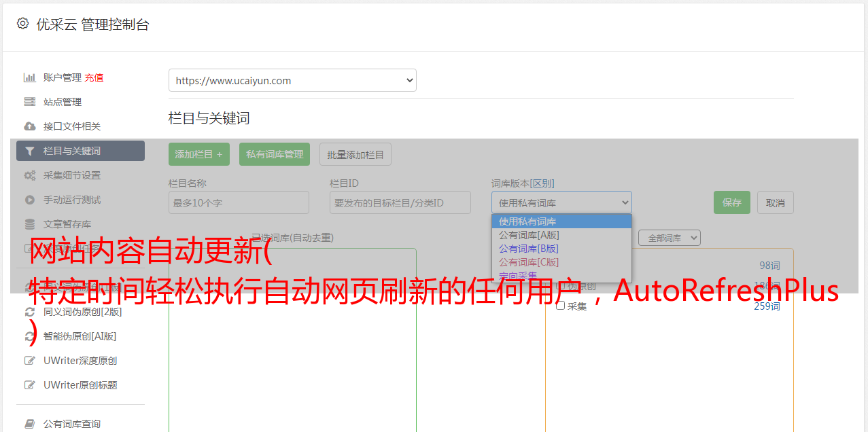
Task: Click the cloud upload icon for 接口文件相关
Action: 30,126
